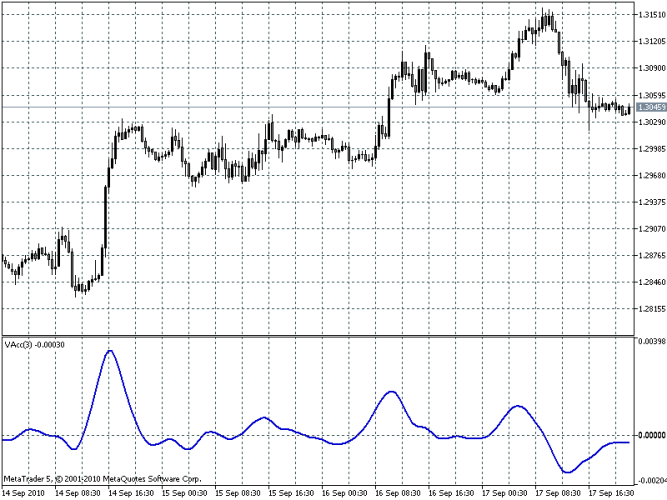This screenshot has width=667, height=500.
Task: Click the -0.00204 indicator scale minimum label
Action: [652, 481]
